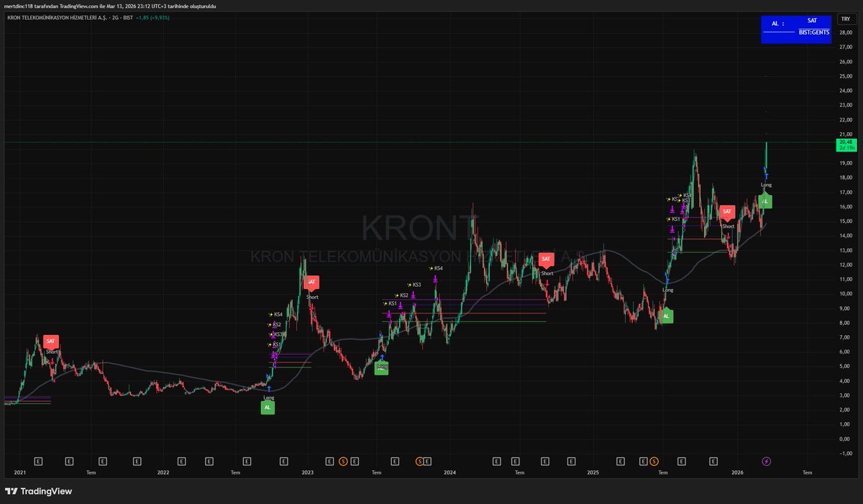Click the E earnings marker touching the late-2023 split marker
The width and height of the screenshot is (863, 504).
click(x=428, y=461)
